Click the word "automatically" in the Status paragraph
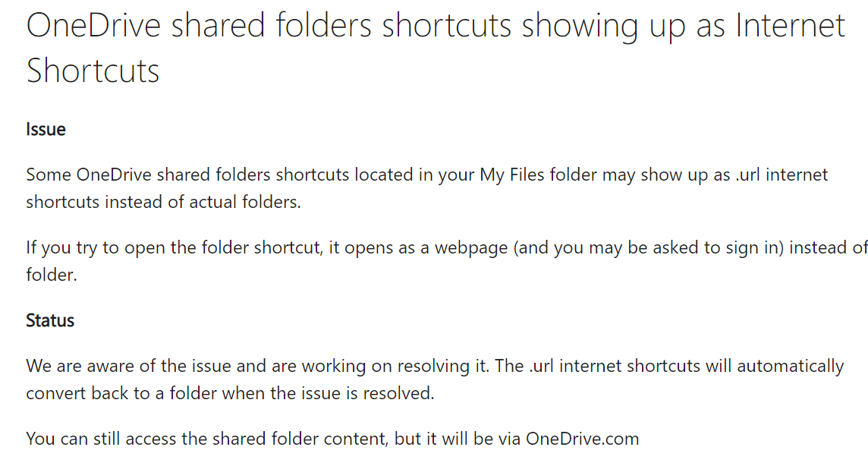The width and height of the screenshot is (868, 466). pyautogui.click(x=791, y=367)
